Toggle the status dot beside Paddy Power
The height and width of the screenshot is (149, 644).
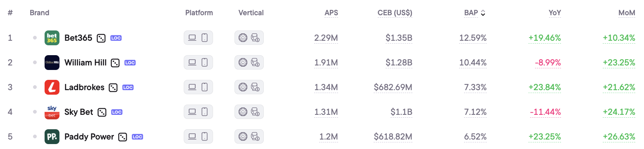coord(35,137)
